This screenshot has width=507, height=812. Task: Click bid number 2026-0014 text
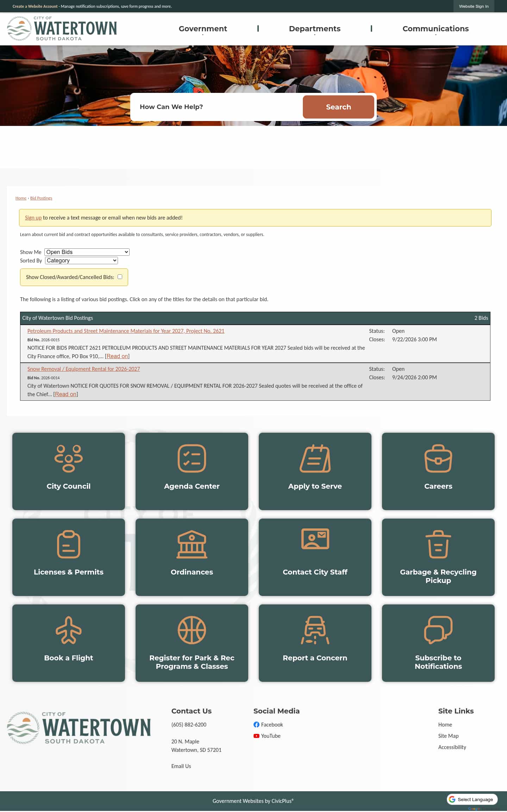click(x=50, y=378)
